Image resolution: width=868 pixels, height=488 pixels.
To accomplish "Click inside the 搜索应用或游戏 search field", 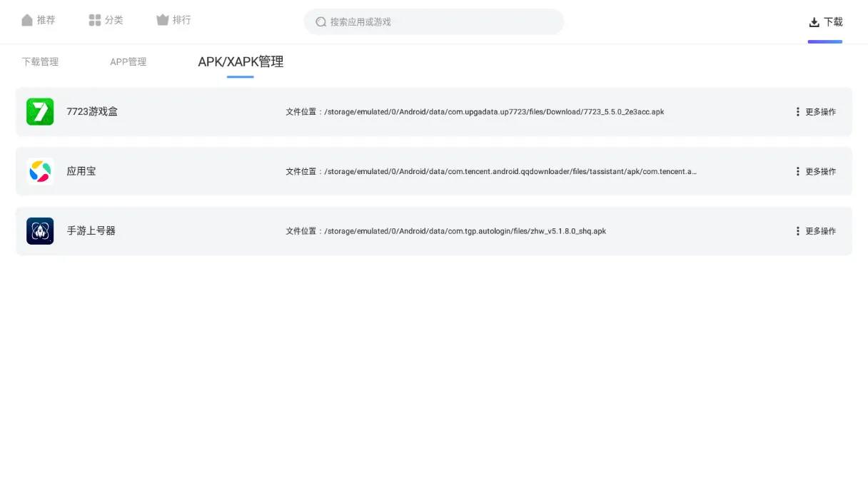I will point(433,21).
